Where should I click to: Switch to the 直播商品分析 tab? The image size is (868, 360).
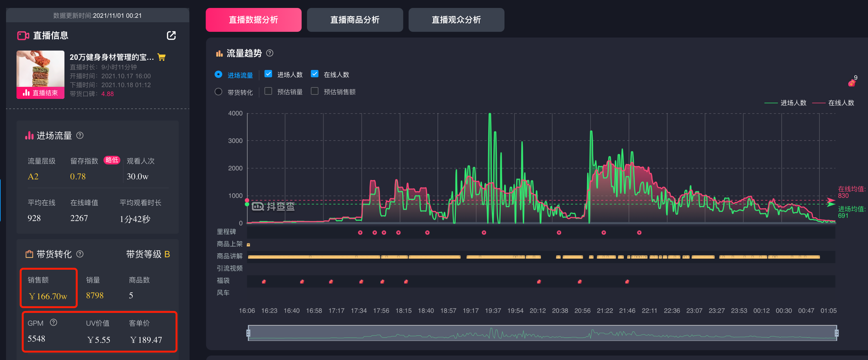pyautogui.click(x=355, y=20)
